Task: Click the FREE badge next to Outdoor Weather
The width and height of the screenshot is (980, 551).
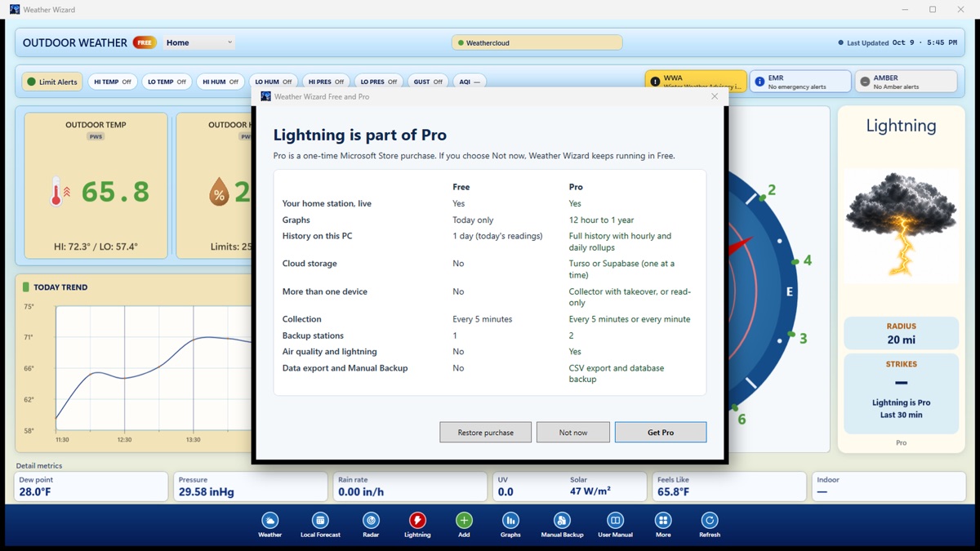Action: point(145,42)
